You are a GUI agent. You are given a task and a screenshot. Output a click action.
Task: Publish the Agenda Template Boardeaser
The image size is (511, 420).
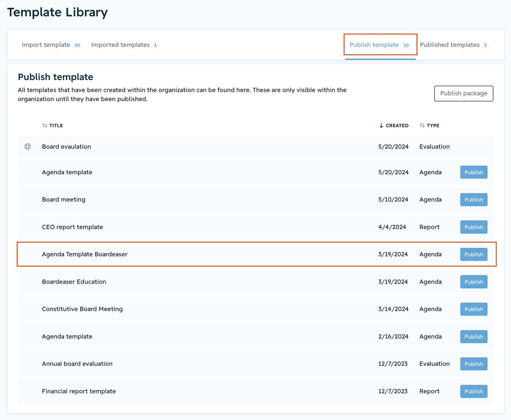(474, 254)
